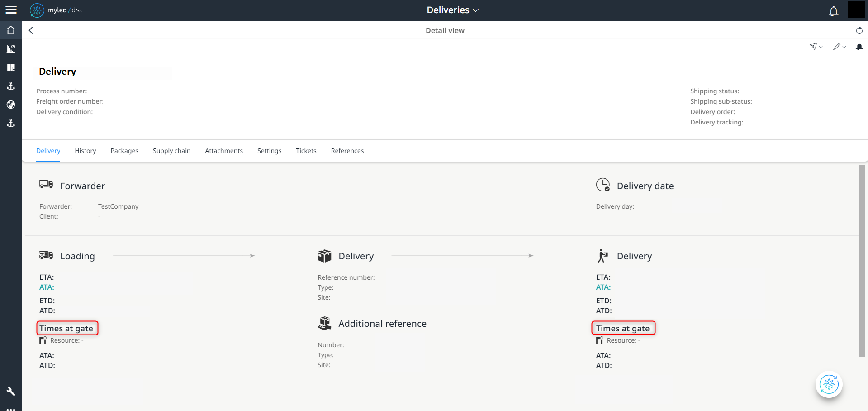Click the bell notification icon top right

833,11
